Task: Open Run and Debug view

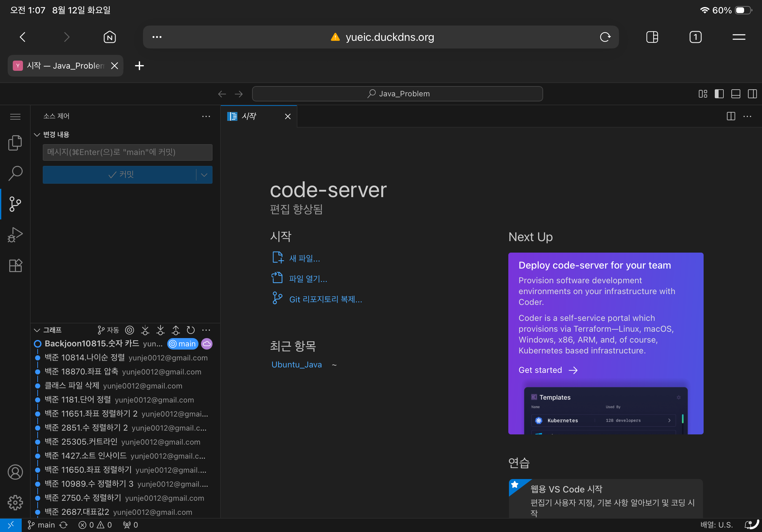Action: [x=15, y=234]
